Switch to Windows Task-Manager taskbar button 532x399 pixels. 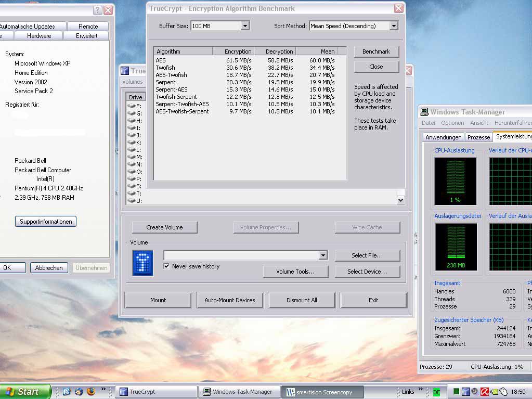240,392
